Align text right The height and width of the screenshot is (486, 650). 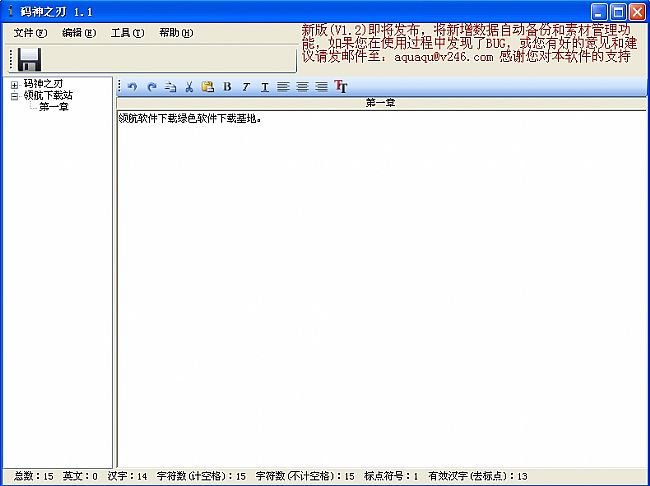(x=321, y=86)
